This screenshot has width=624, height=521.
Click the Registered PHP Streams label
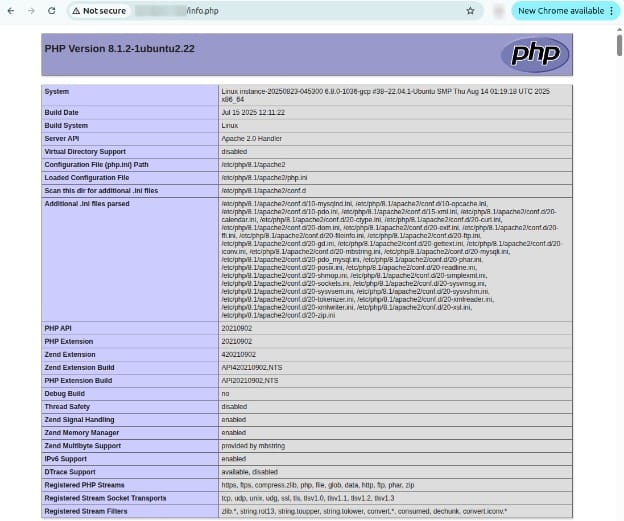coord(84,485)
